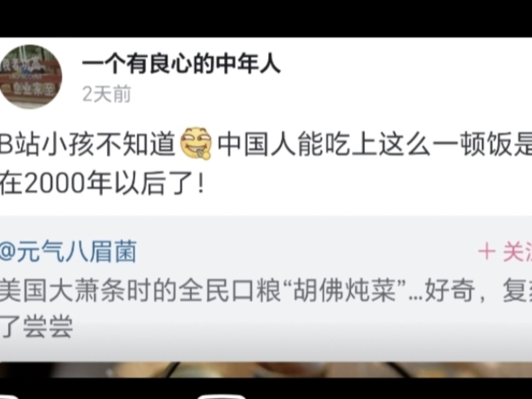
Task: Open the video title 美国大萧条时的全民口粮
Action: pos(140,291)
